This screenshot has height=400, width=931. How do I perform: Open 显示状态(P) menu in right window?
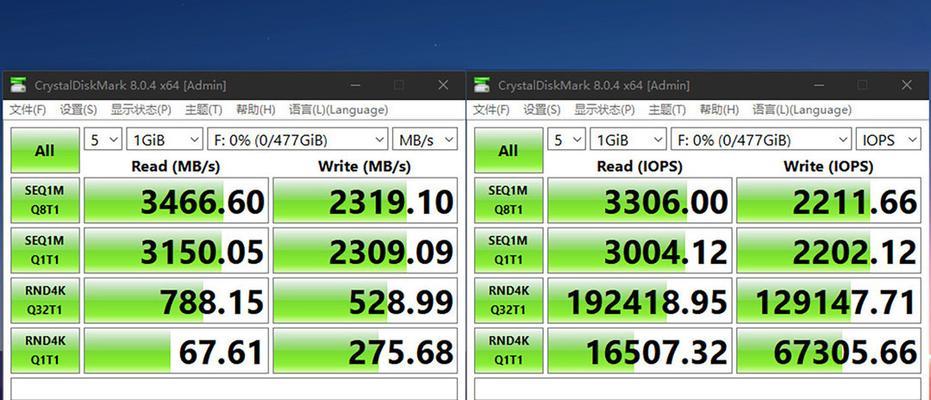pyautogui.click(x=605, y=110)
